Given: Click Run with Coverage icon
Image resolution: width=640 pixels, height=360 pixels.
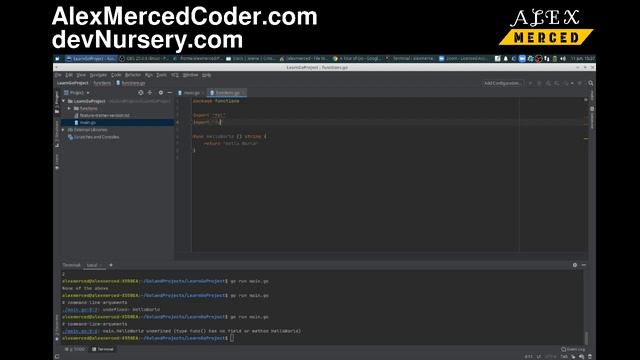Looking at the screenshot, I should point(548,83).
